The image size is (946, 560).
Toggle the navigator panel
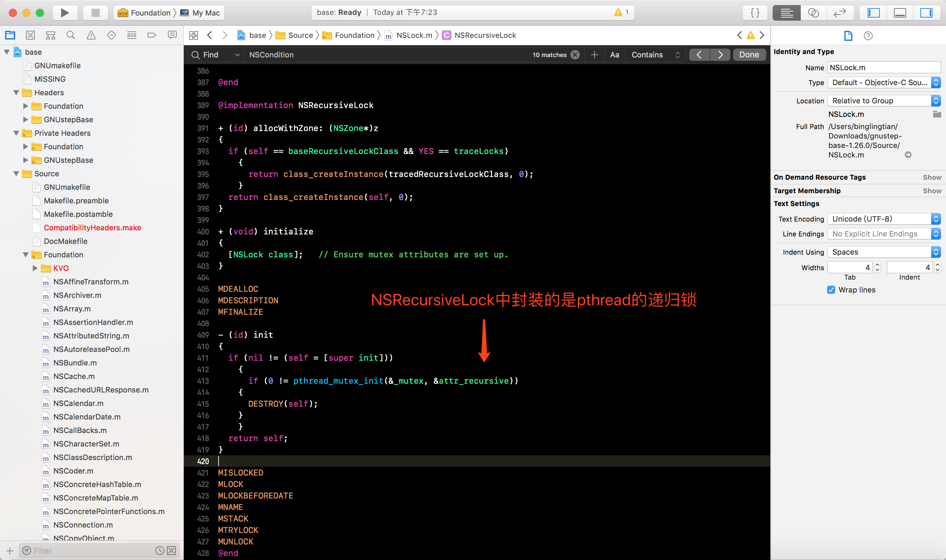pos(873,13)
